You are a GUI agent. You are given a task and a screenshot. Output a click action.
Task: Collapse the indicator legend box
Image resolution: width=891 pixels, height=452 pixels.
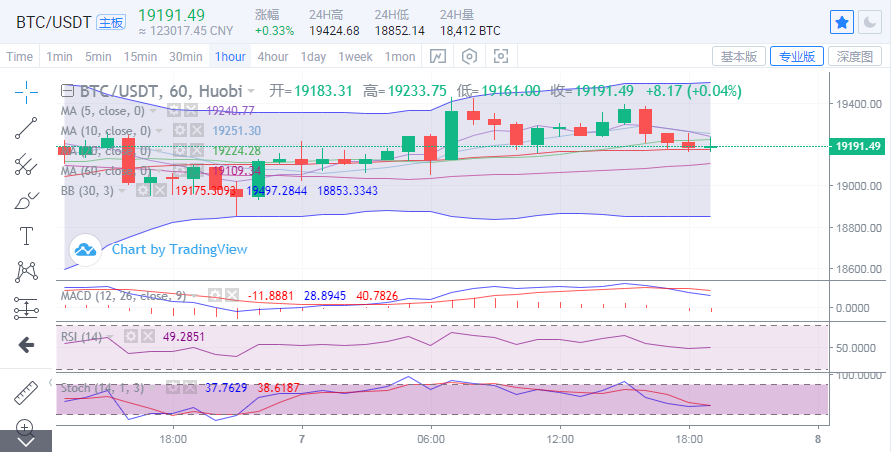tap(67, 91)
